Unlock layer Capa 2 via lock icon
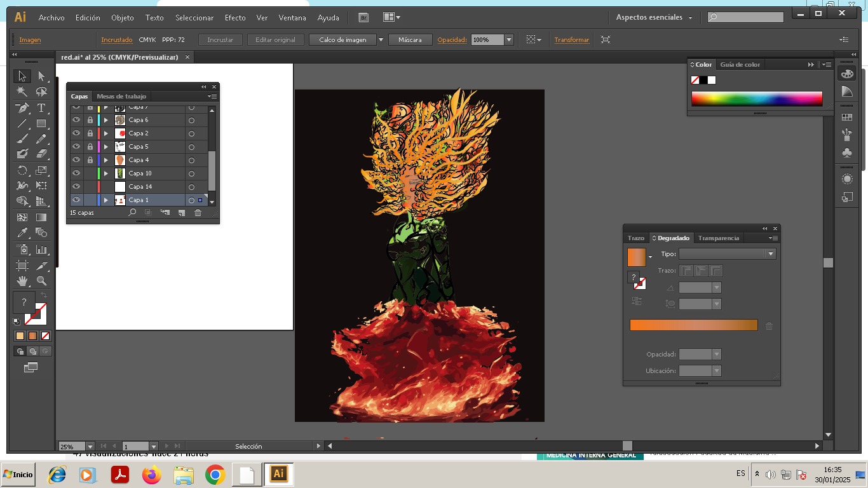This screenshot has height=488, width=868. [x=90, y=133]
